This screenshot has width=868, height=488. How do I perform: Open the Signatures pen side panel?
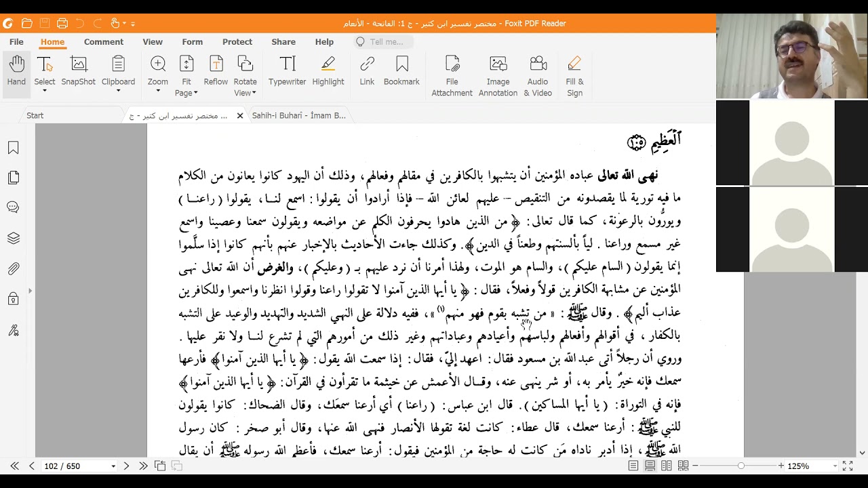pos(14,330)
